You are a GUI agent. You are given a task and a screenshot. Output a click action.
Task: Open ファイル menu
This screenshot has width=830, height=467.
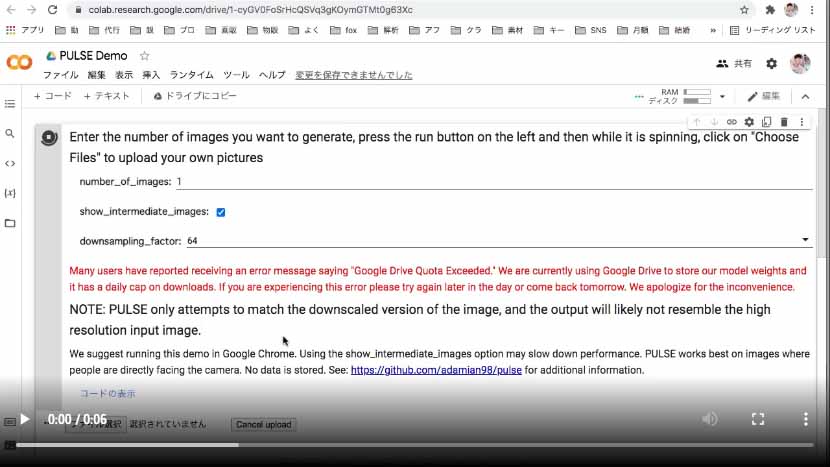coord(60,75)
